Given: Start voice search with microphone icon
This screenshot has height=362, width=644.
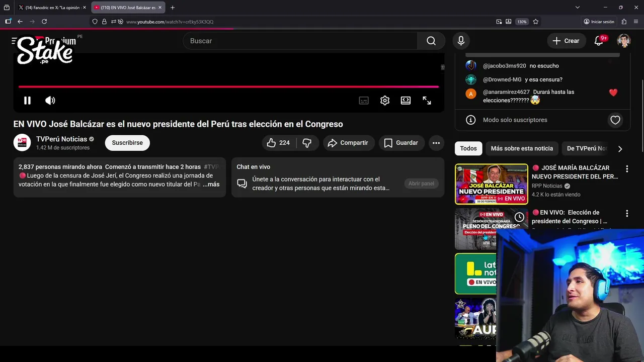Looking at the screenshot, I should point(461,41).
